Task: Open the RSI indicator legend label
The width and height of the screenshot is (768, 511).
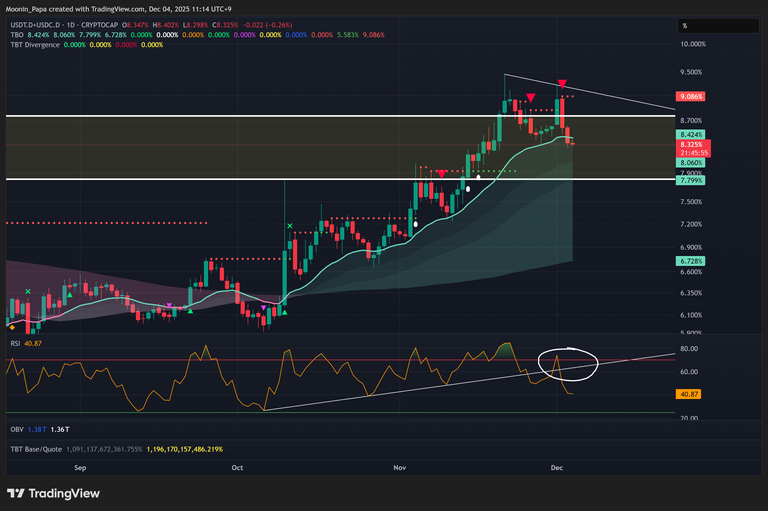Action: 14,343
